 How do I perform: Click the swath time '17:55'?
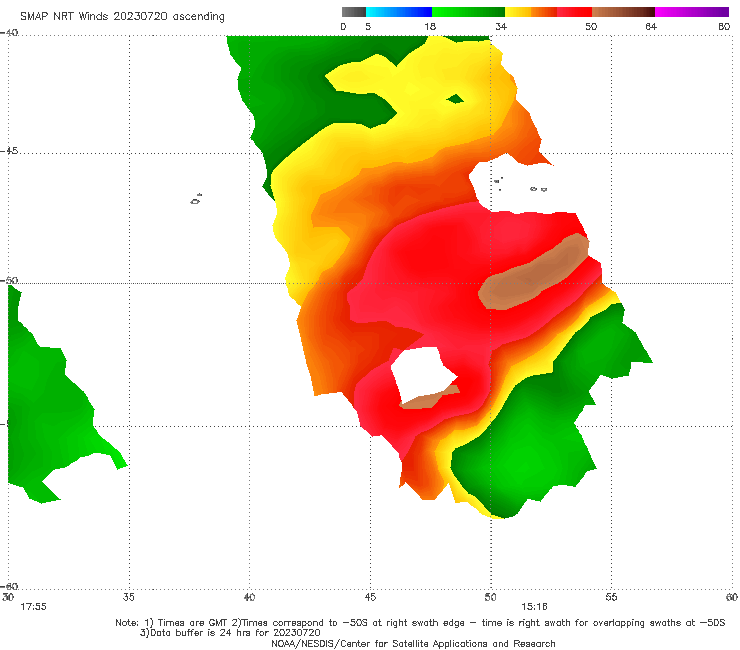click(33, 607)
